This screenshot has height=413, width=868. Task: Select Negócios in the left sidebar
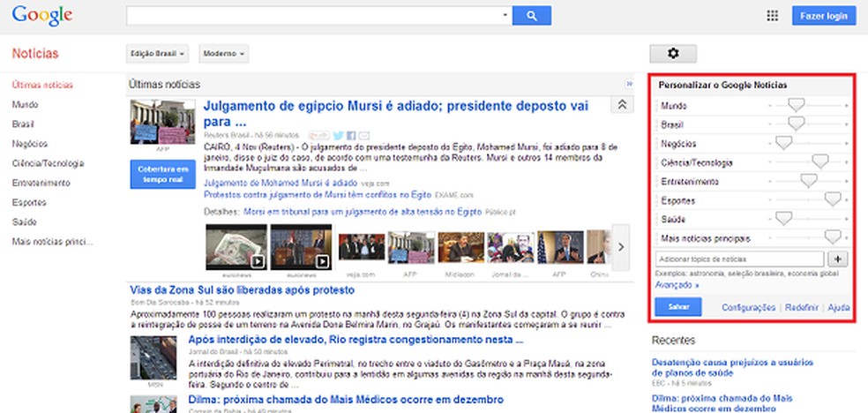click(29, 144)
